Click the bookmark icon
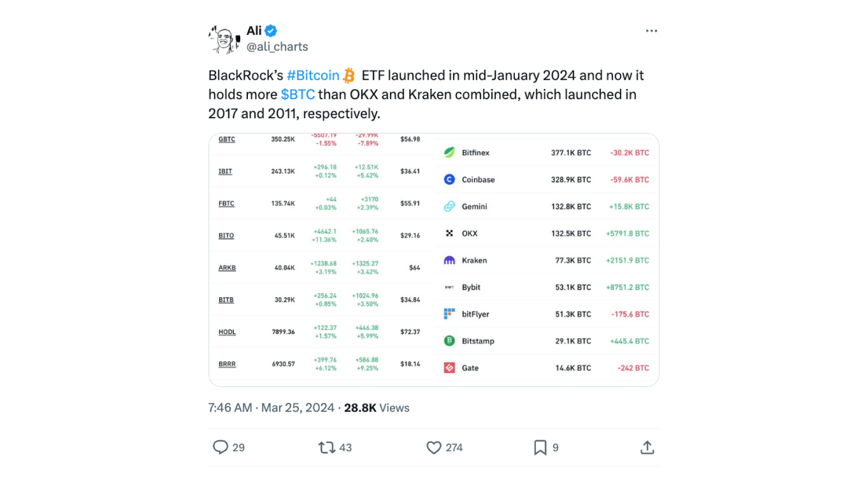 pos(540,447)
